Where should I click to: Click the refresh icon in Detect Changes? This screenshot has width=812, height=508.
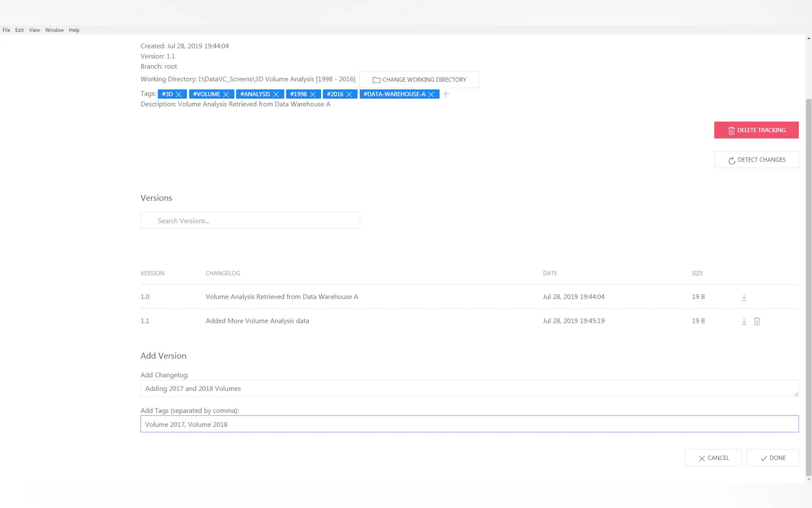732,161
